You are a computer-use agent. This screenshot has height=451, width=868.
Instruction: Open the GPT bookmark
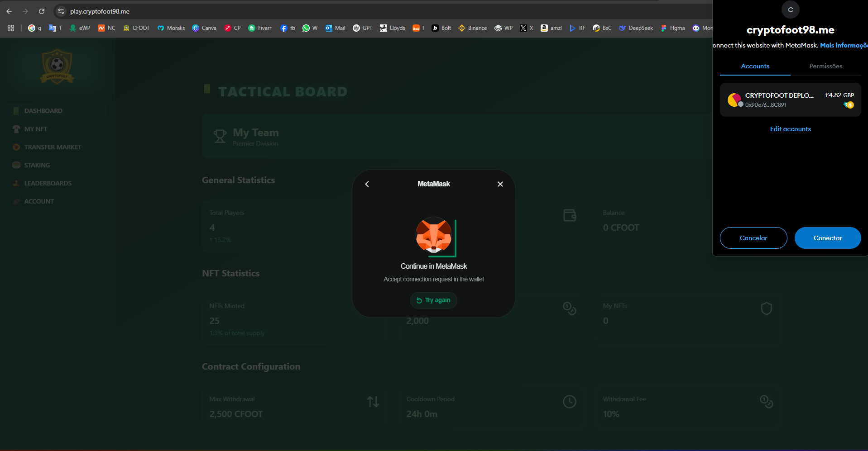(363, 28)
